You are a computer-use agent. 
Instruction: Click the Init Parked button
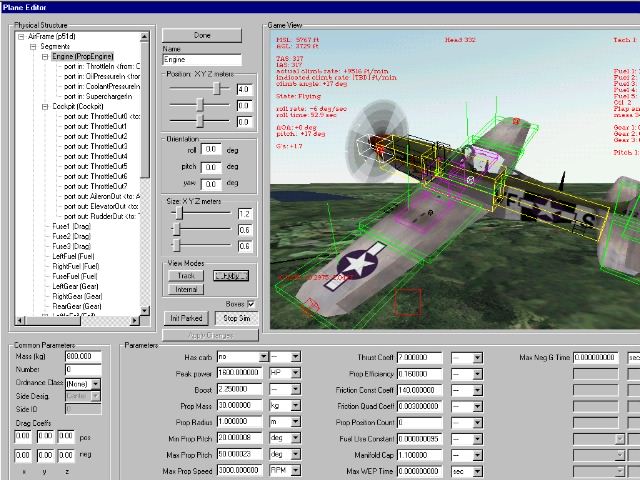(184, 318)
